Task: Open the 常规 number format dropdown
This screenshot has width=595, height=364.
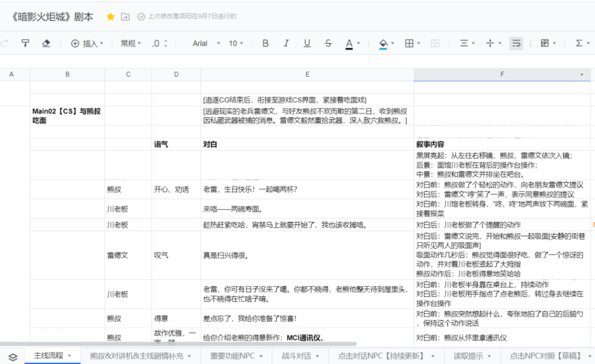Action: pyautogui.click(x=131, y=44)
